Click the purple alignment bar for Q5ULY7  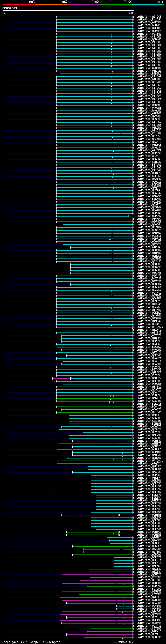coord(62,378)
